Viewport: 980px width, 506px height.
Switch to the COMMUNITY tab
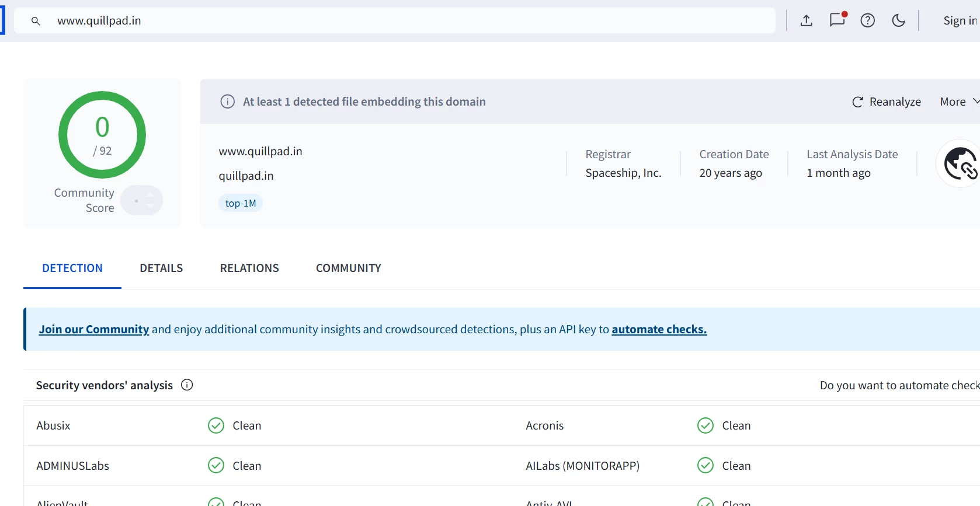coord(349,268)
